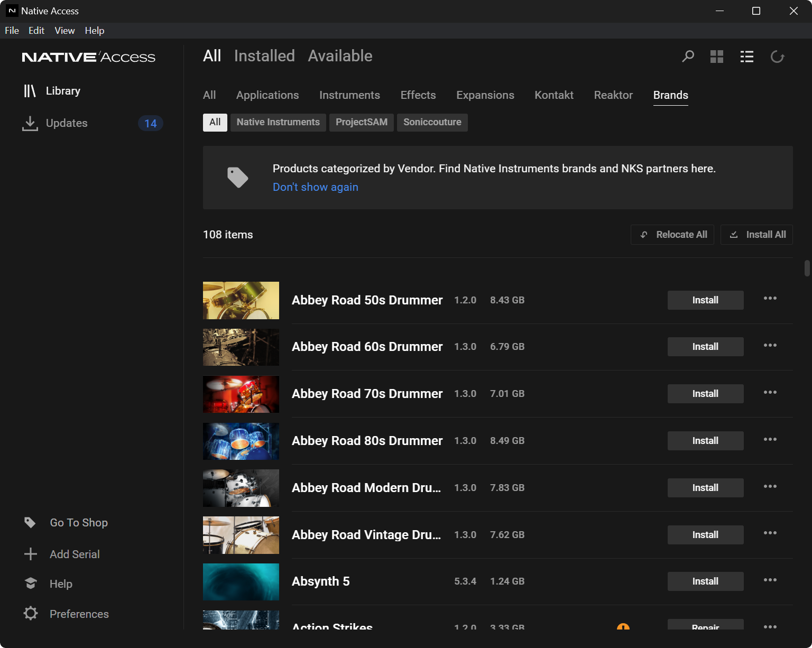Install Abbey Road Vintage Drummer
812x648 pixels.
706,535
